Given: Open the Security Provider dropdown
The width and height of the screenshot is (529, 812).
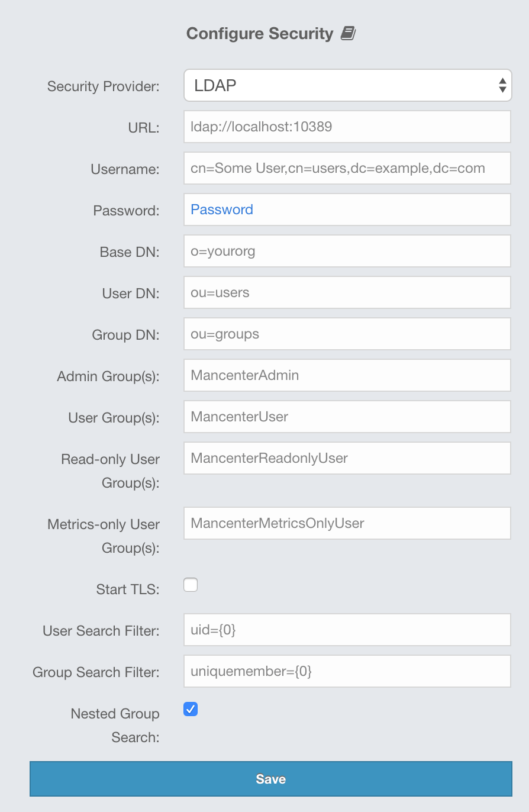Looking at the screenshot, I should (x=347, y=86).
